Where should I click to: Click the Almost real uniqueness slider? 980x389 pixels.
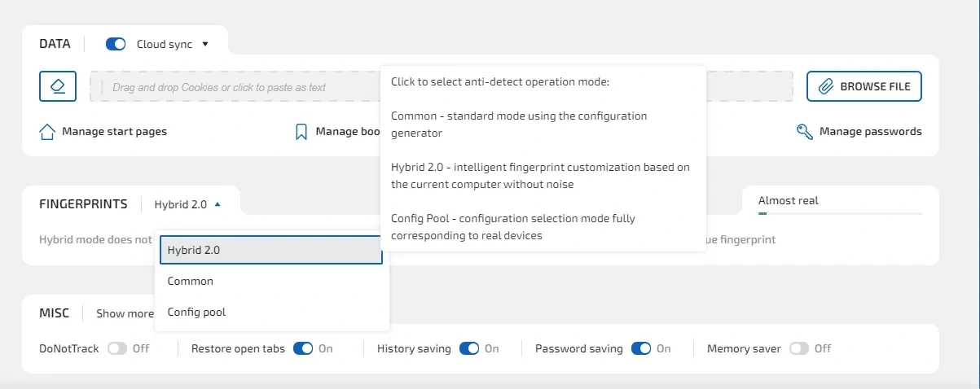(840, 213)
